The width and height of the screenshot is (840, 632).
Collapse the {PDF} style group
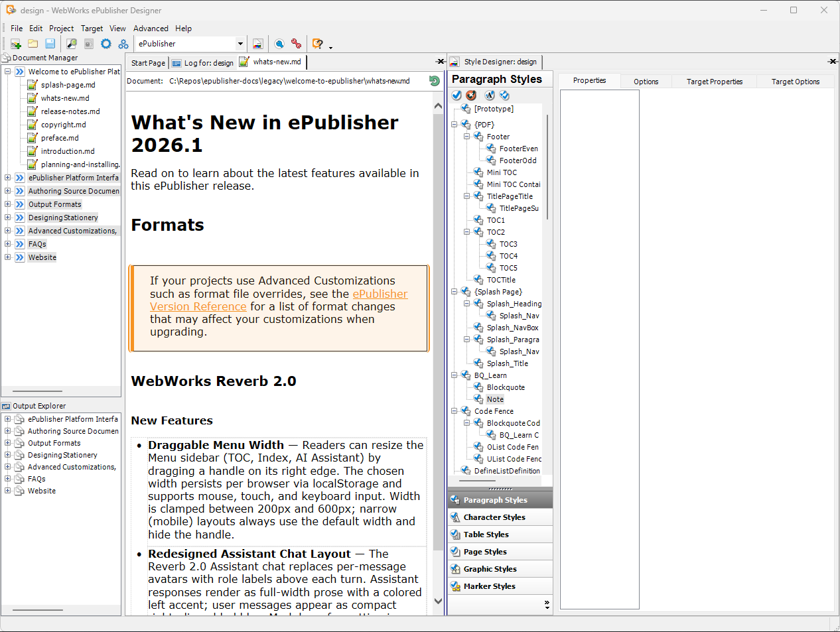[x=455, y=125]
